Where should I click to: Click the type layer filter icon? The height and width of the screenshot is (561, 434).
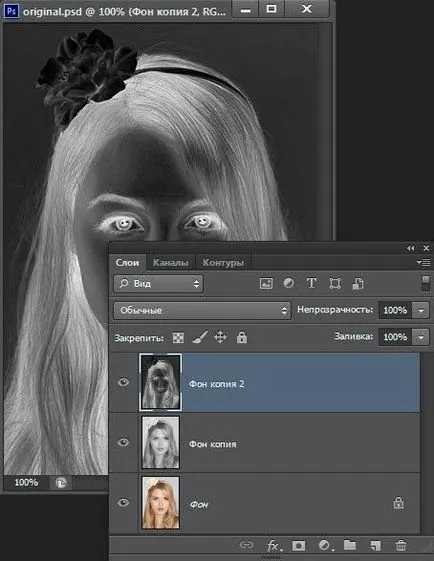tap(312, 283)
